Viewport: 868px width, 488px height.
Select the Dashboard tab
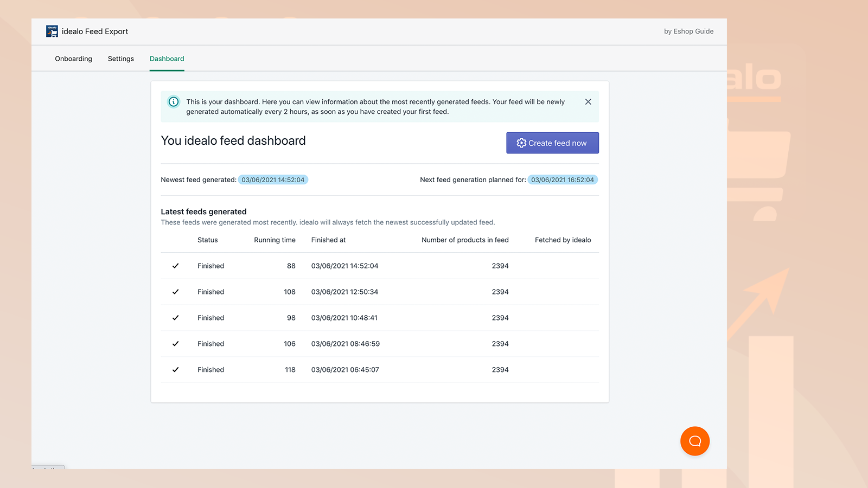[x=167, y=59]
